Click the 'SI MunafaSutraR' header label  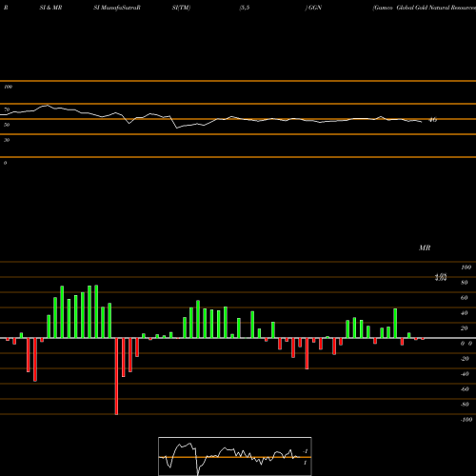[x=117, y=8]
